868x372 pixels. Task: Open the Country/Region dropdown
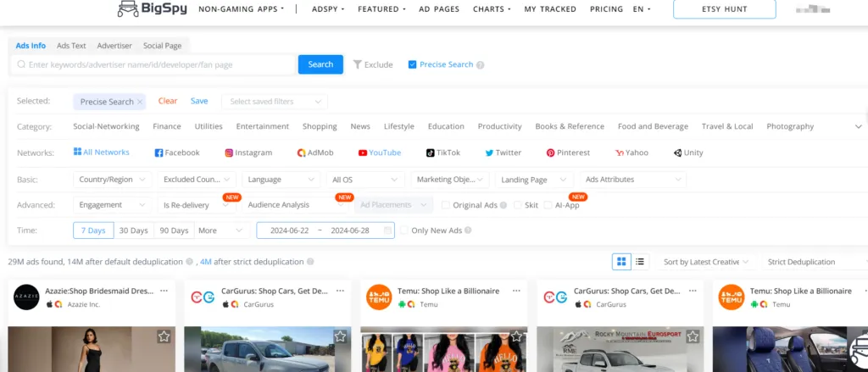click(x=114, y=180)
